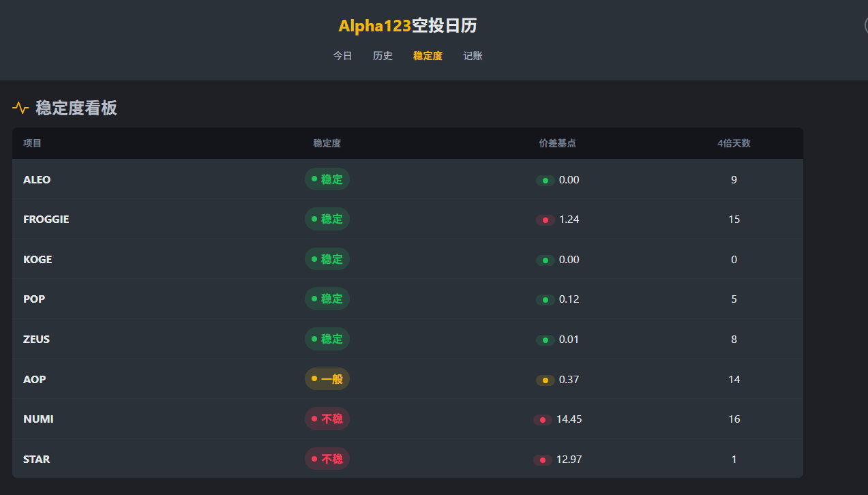
Task: Click yellow indicator pill beside AOP's 0.37
Action: click(545, 380)
